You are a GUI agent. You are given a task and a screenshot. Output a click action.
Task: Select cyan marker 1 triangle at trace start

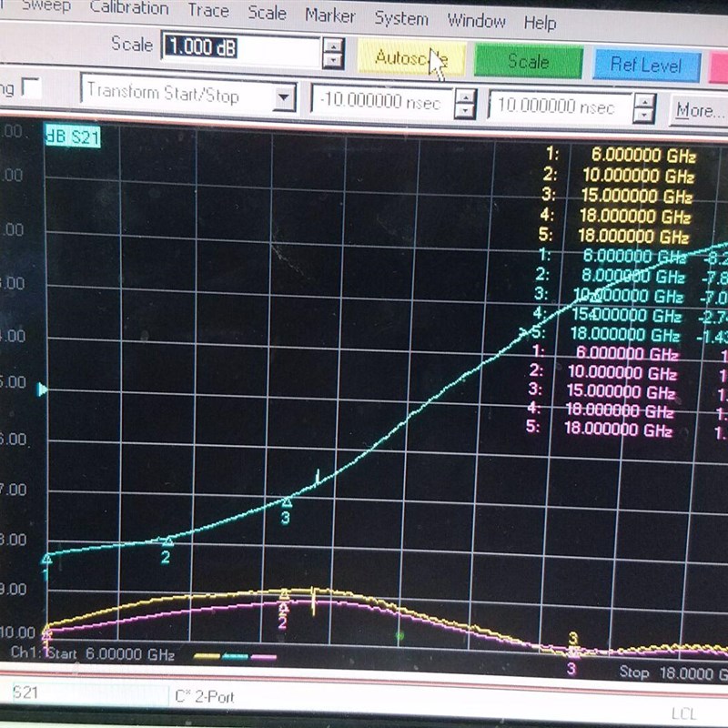47,560
